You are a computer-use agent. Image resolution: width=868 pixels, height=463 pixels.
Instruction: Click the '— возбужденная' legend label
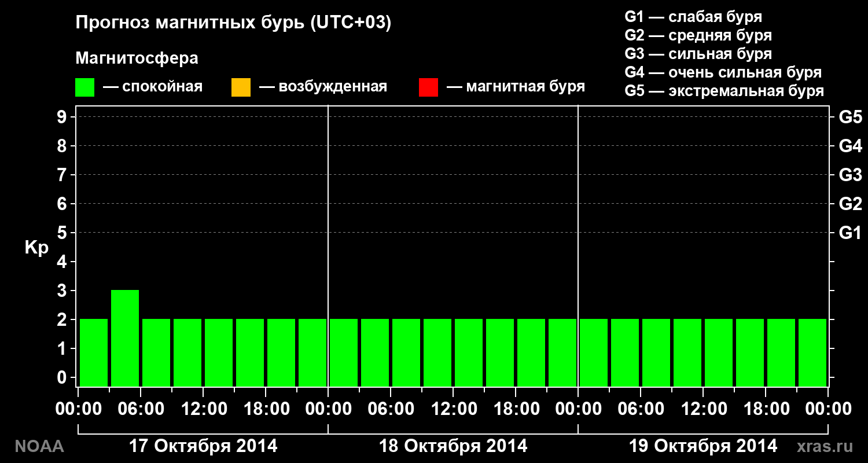point(323,87)
